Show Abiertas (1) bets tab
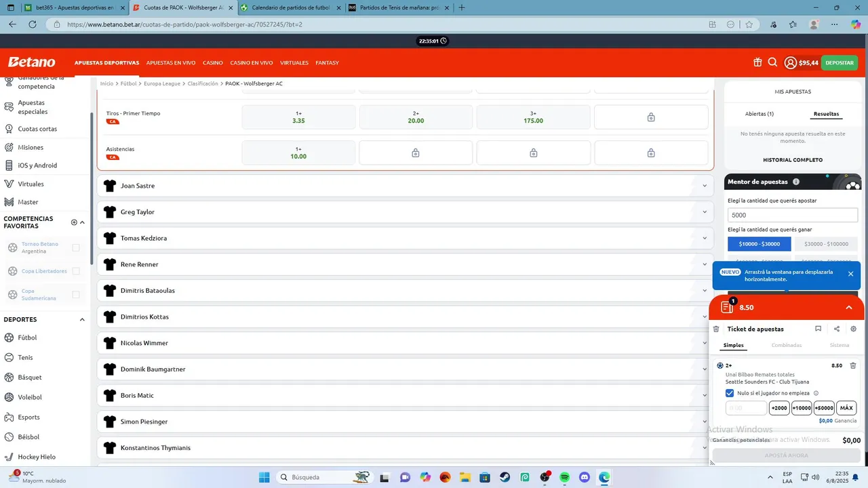This screenshot has height=488, width=868. pos(759,114)
